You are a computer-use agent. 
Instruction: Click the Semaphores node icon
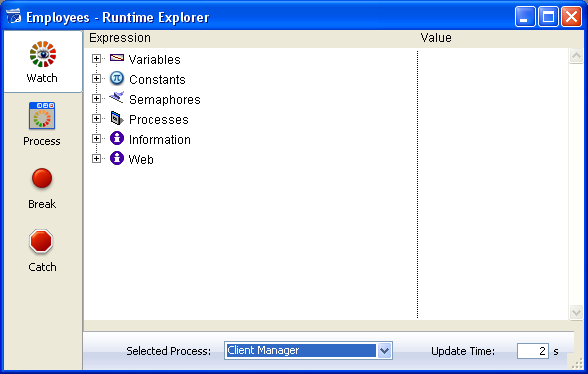[117, 98]
